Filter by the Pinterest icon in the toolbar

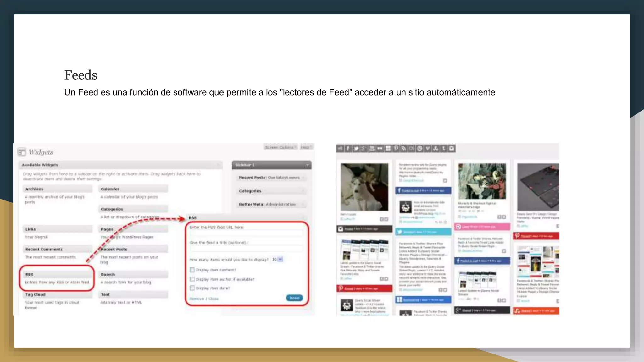[x=396, y=148]
